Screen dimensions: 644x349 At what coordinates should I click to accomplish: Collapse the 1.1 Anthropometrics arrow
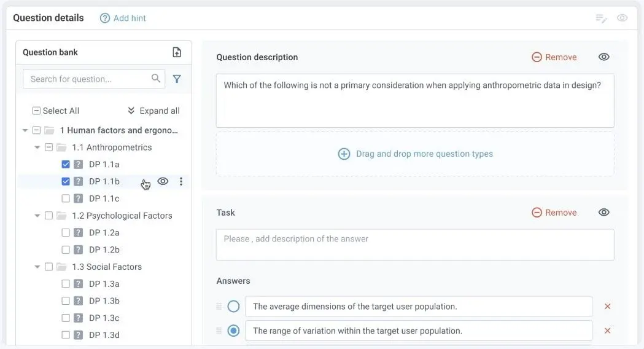tap(37, 147)
